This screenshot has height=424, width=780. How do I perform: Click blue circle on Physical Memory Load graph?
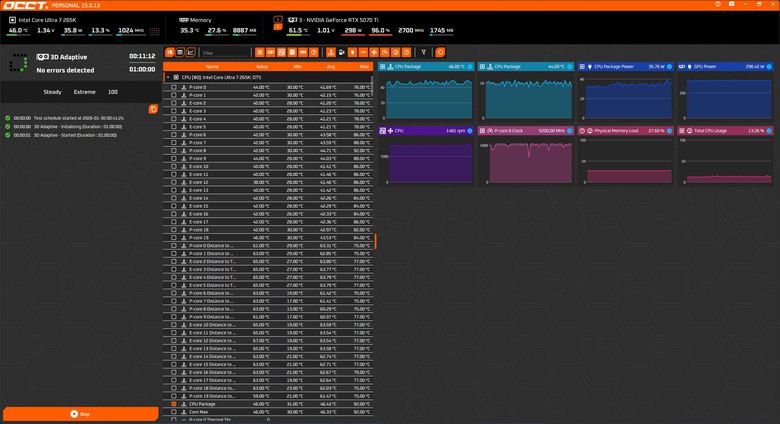tap(669, 131)
